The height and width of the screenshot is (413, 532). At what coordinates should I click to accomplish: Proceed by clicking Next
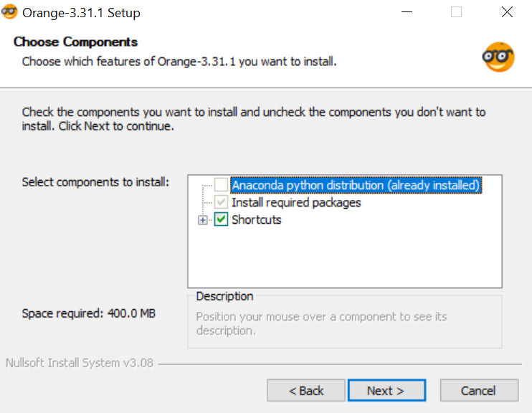tap(386, 391)
